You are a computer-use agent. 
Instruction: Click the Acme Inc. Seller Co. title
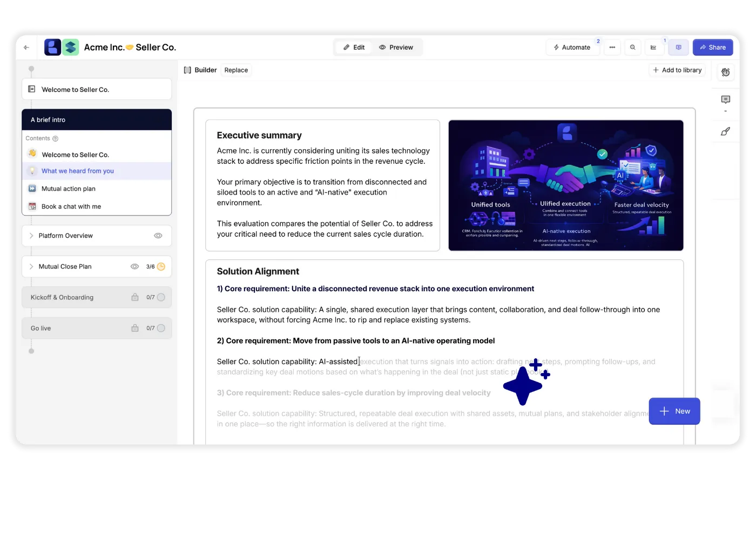(x=130, y=48)
